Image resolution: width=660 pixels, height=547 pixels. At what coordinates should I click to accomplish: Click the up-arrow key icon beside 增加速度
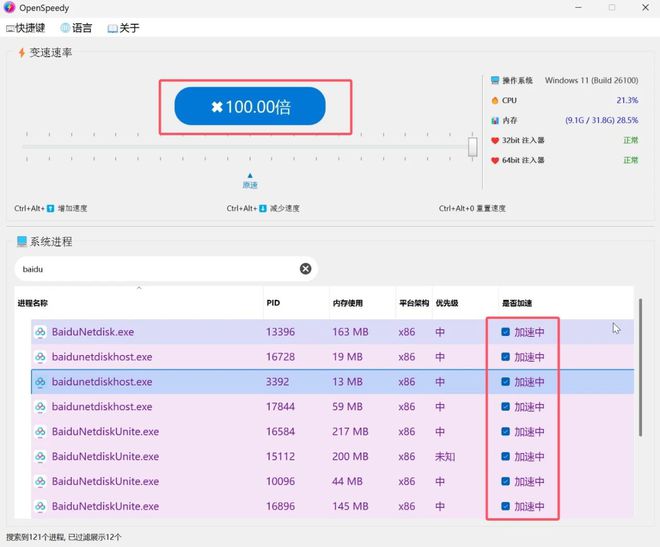pyautogui.click(x=51, y=208)
